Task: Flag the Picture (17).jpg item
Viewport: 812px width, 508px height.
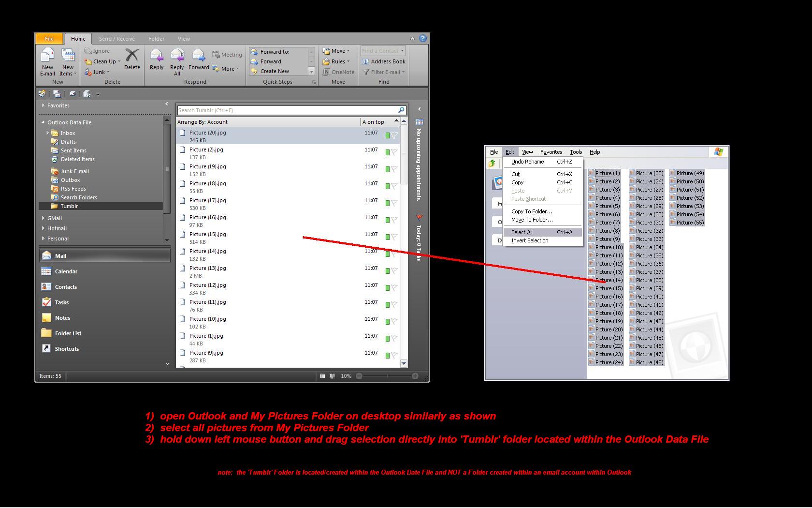Action: [394, 203]
